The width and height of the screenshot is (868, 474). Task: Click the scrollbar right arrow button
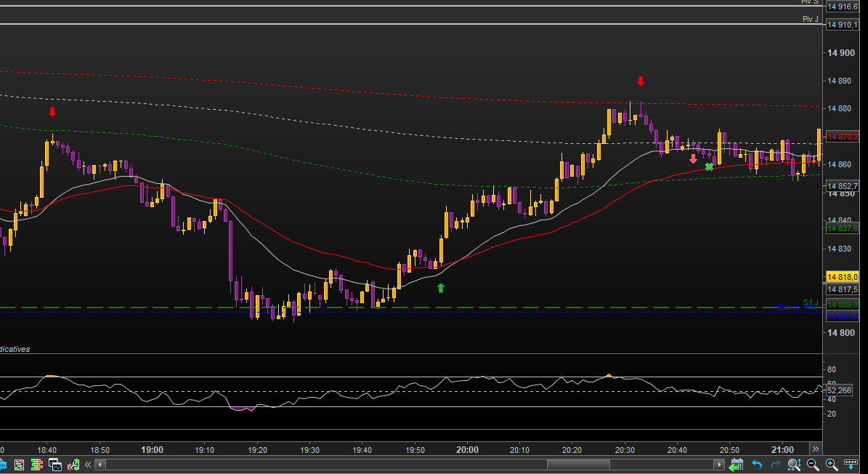[719, 465]
